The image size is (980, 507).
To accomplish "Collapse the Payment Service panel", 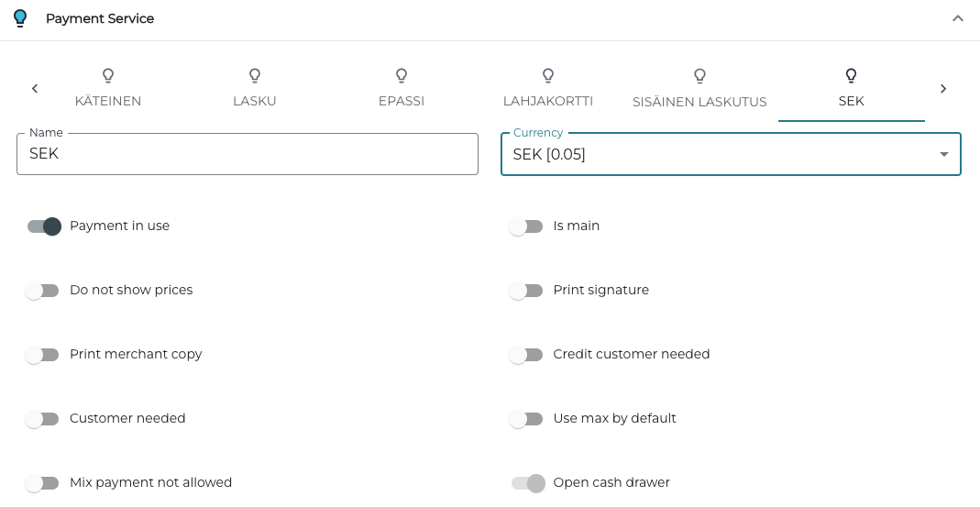I will click(x=957, y=18).
